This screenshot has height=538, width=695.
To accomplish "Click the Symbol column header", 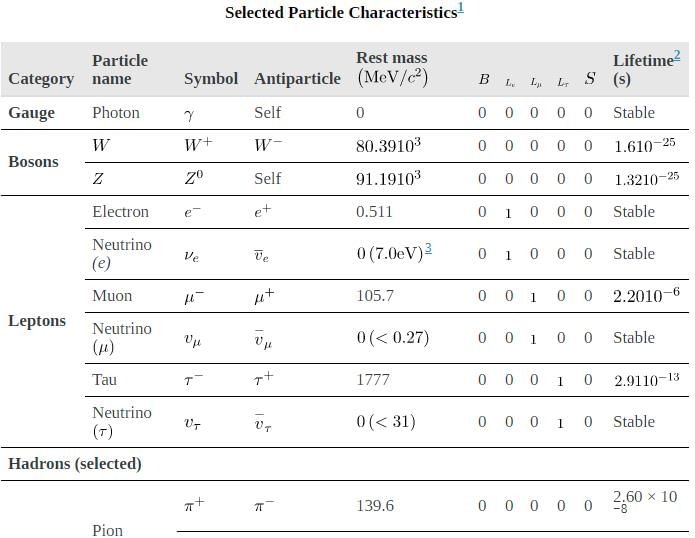I will pyautogui.click(x=211, y=78).
